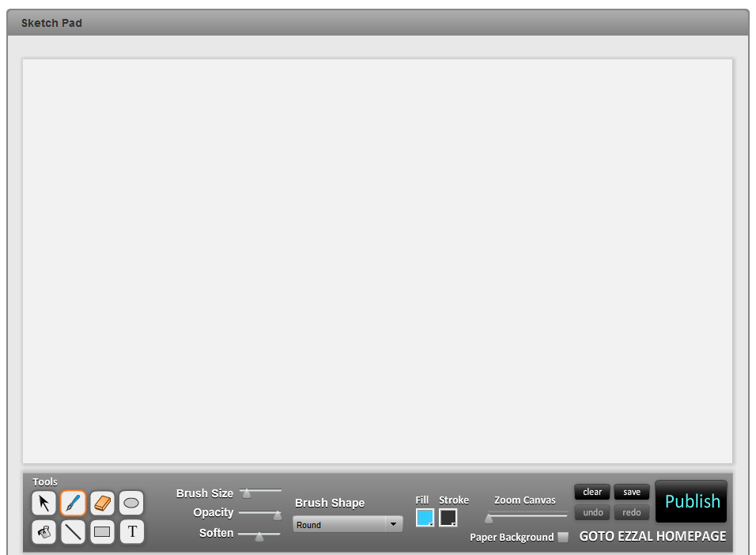This screenshot has height=555, width=756.
Task: Click the clear button
Action: 592,492
